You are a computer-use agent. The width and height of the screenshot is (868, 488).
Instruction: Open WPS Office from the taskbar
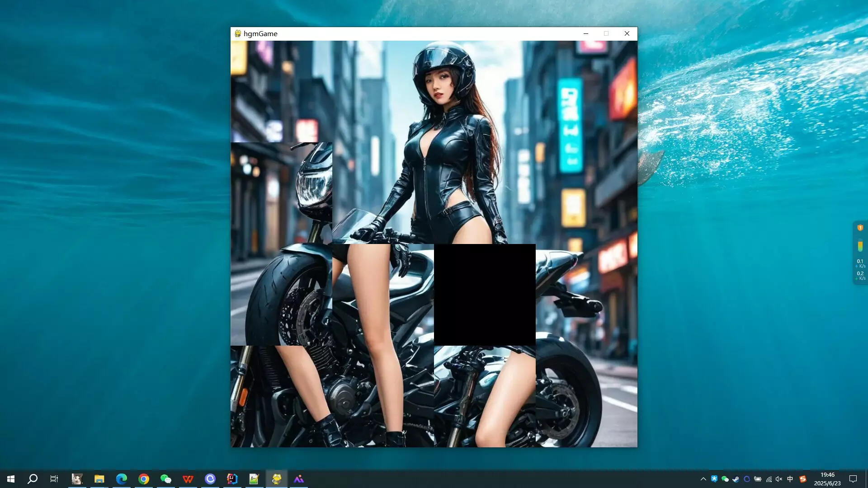click(188, 479)
